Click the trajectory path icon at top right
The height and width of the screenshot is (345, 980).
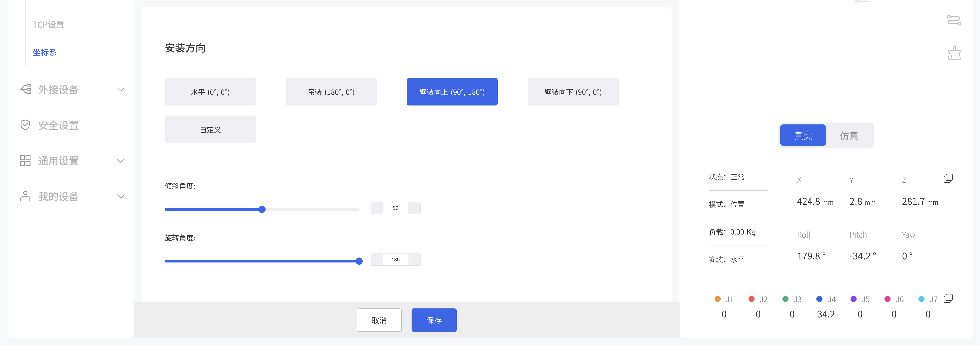[x=954, y=20]
